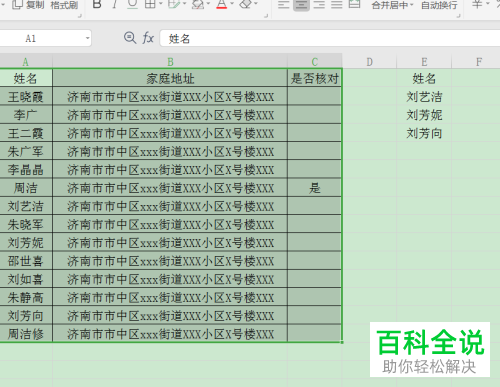This screenshot has height=387, width=500.
Task: Open font color dropdown arrow
Action: tap(232, 4)
